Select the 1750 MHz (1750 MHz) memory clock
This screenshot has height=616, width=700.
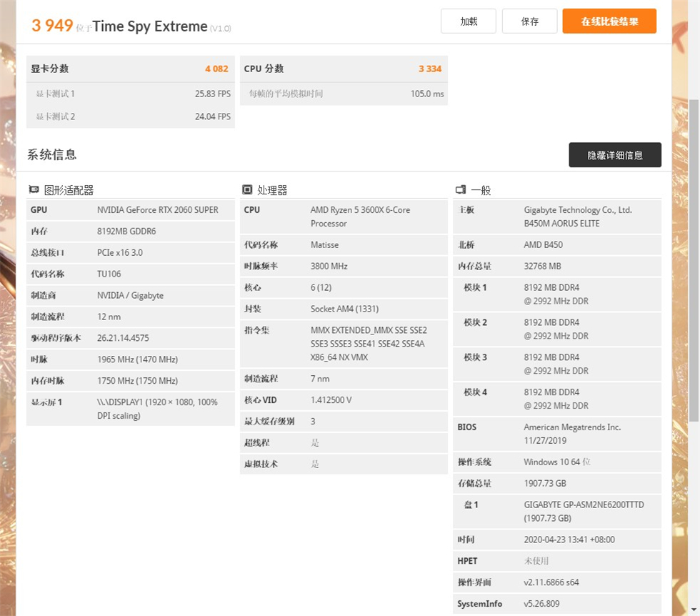click(137, 381)
